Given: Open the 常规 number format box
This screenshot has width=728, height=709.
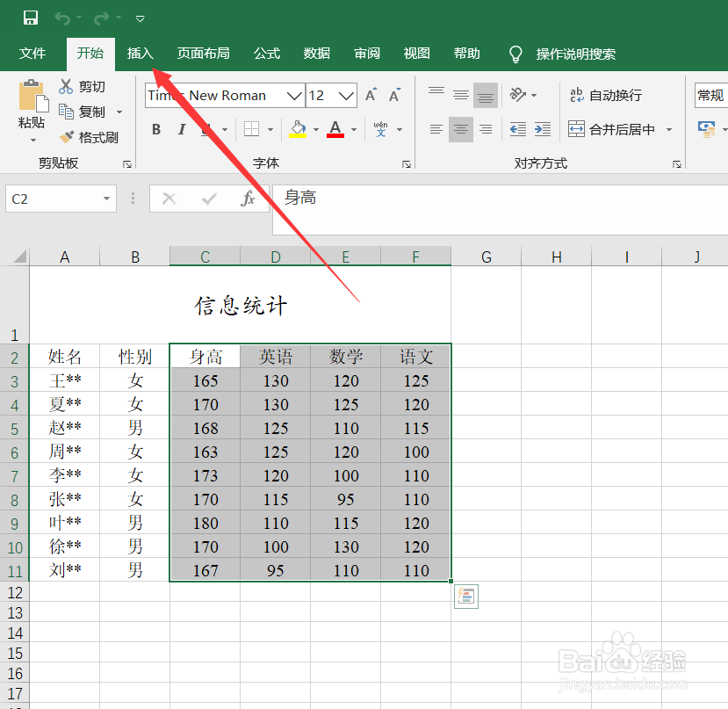Looking at the screenshot, I should click(x=711, y=95).
